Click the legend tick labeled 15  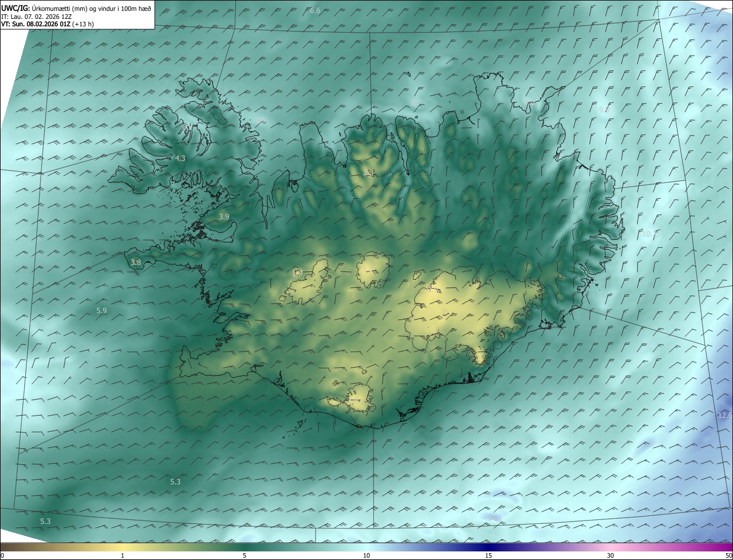click(488, 555)
